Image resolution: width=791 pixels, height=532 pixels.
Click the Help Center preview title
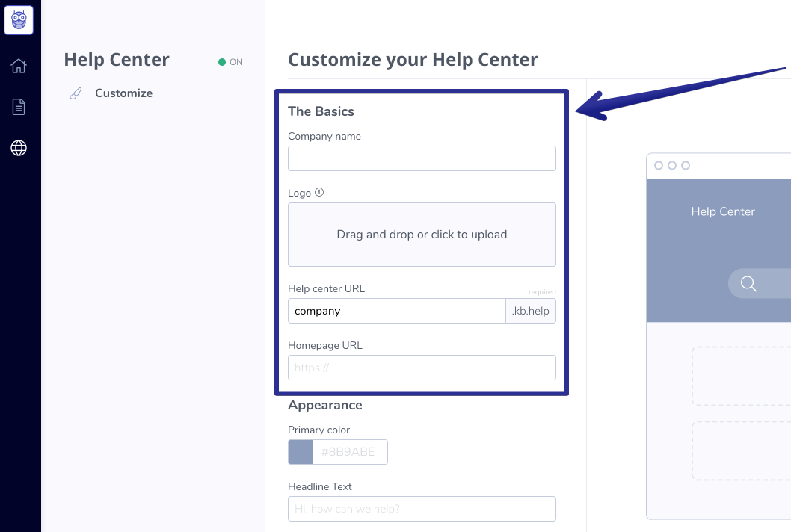[723, 211]
